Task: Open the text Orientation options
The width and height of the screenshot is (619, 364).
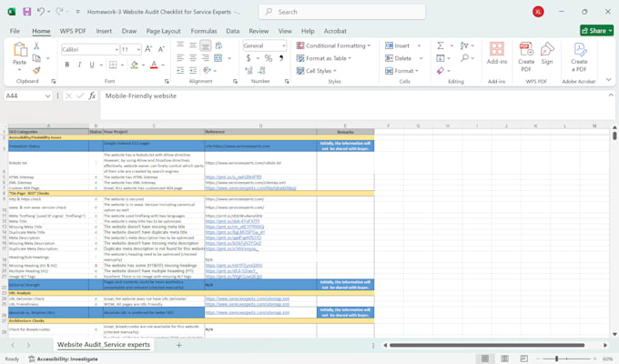Action: click(207, 70)
